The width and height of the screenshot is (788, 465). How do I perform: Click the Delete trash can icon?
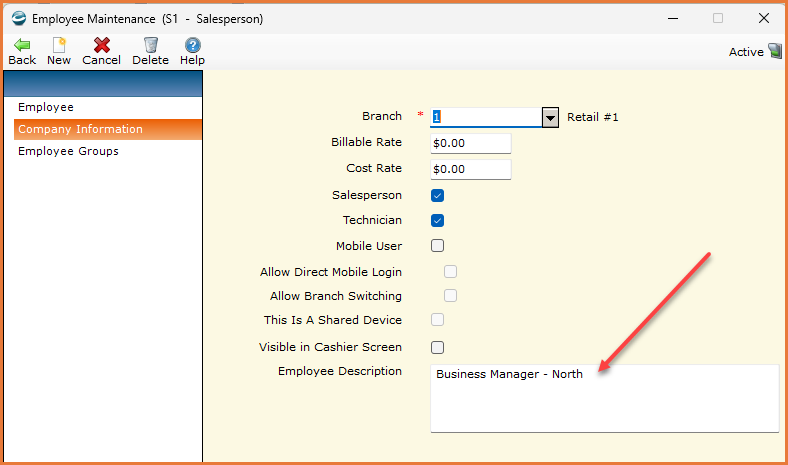tap(150, 45)
